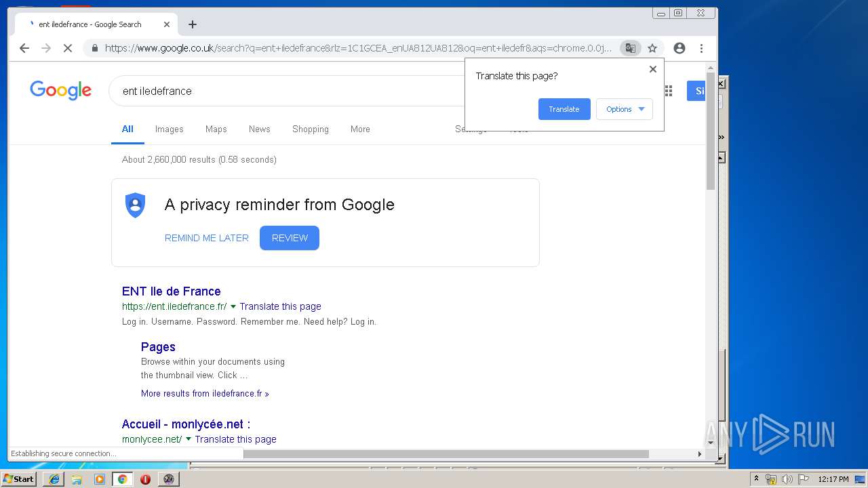The width and height of the screenshot is (868, 488).
Task: Click Translate this page for ENT result
Action: click(280, 306)
